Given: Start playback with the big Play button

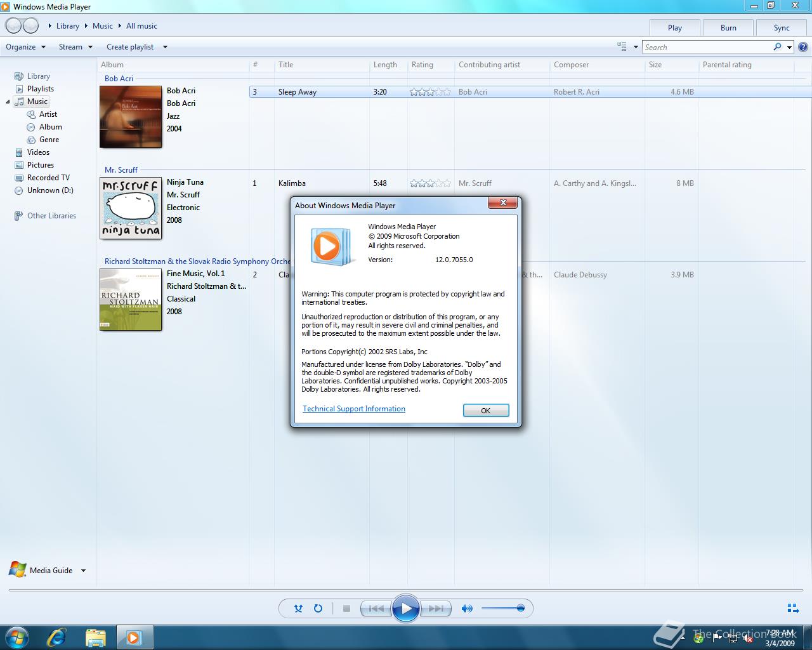Looking at the screenshot, I should click(x=406, y=608).
